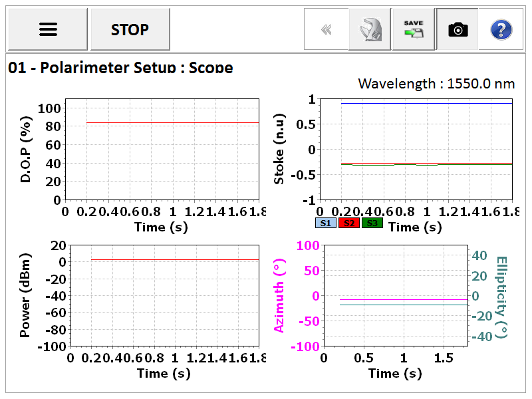
Task: Select the D.O.P plot area
Action: 162,149
